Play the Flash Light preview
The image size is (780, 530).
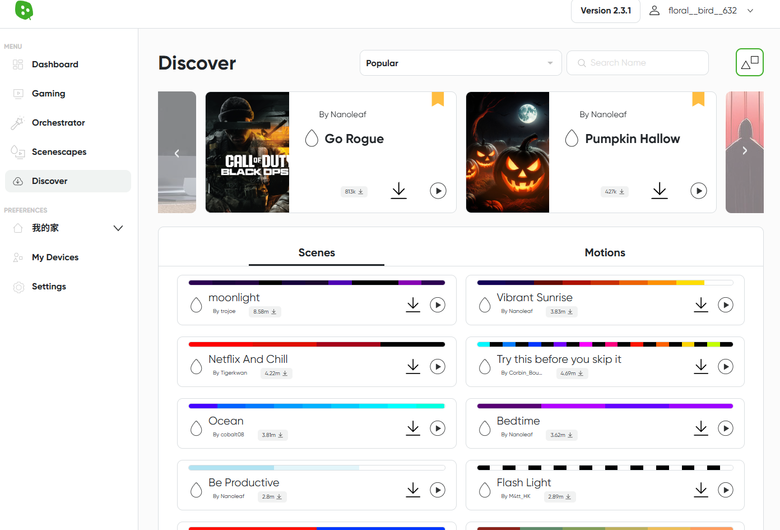[x=725, y=490]
